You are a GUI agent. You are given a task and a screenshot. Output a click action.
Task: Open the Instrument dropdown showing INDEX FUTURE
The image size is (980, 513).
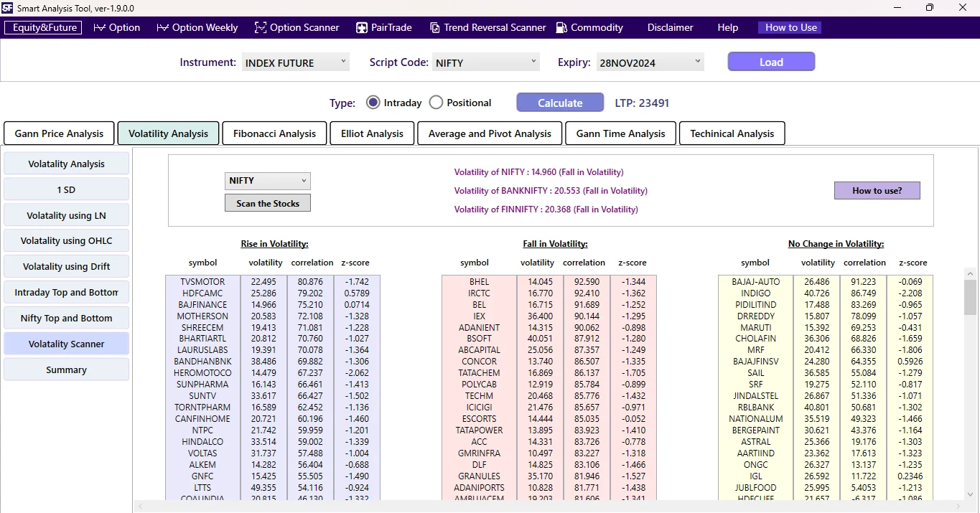pyautogui.click(x=343, y=62)
